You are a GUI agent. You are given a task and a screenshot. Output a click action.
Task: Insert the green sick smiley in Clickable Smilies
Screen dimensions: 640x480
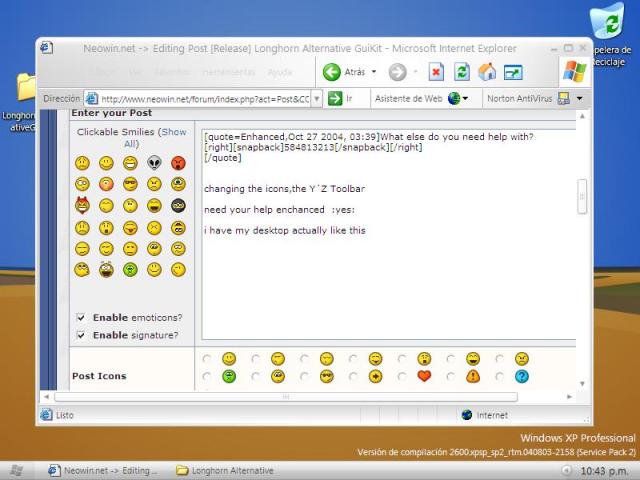[x=130, y=269]
